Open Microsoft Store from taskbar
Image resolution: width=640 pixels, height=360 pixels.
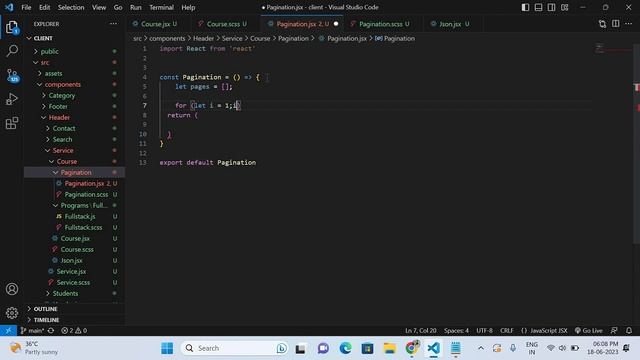(367, 348)
